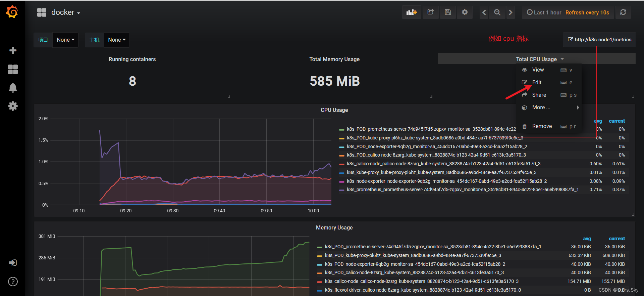The height and width of the screenshot is (296, 644).
Task: Select View in the panel menu
Action: (x=549, y=70)
